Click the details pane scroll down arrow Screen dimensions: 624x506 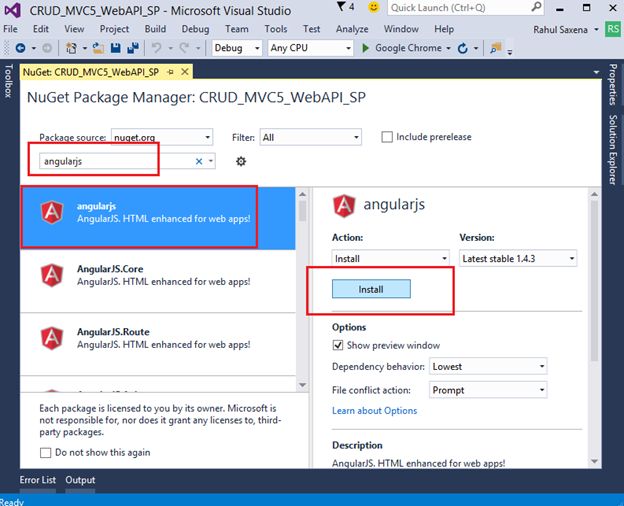(594, 461)
